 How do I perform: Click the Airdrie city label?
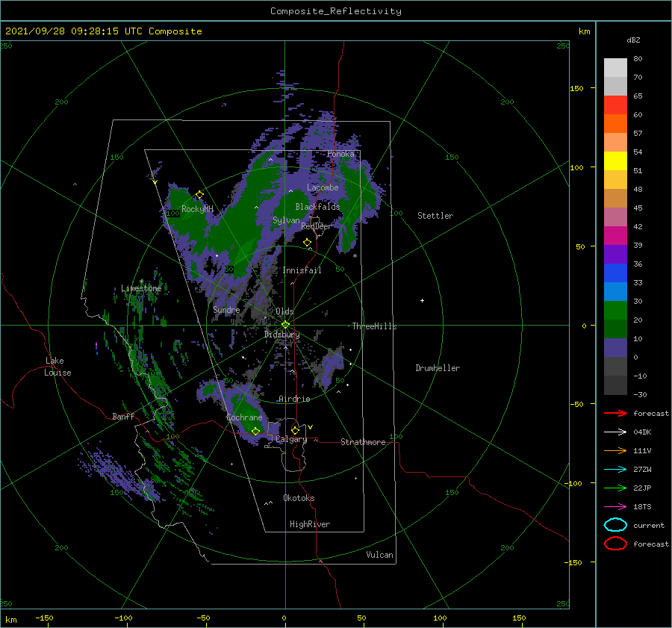point(294,399)
